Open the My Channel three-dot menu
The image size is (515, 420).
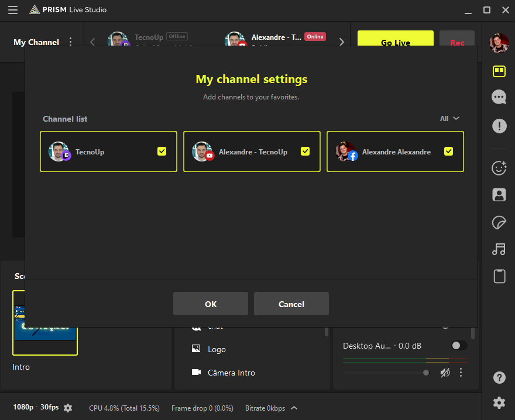tap(70, 42)
